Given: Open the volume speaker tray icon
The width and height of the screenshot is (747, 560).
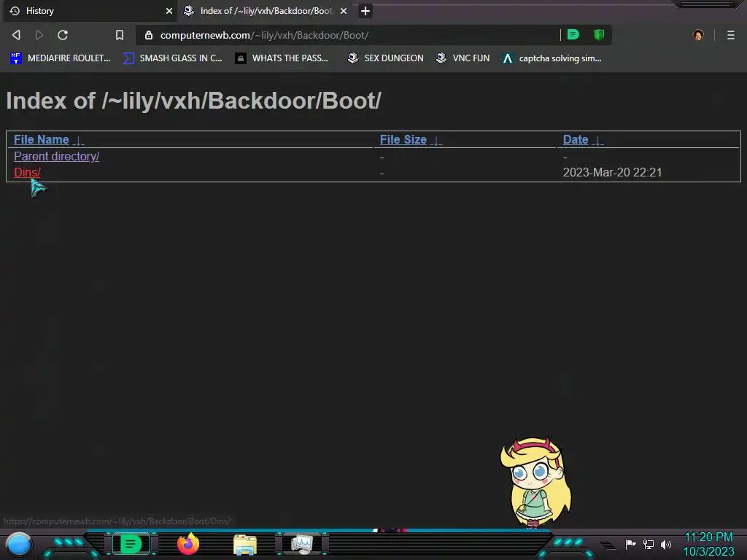Looking at the screenshot, I should [x=665, y=544].
